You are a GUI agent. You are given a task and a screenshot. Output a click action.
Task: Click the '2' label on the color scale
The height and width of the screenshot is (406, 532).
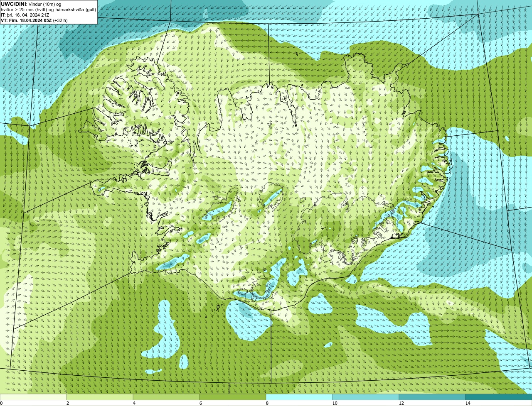tap(67, 403)
